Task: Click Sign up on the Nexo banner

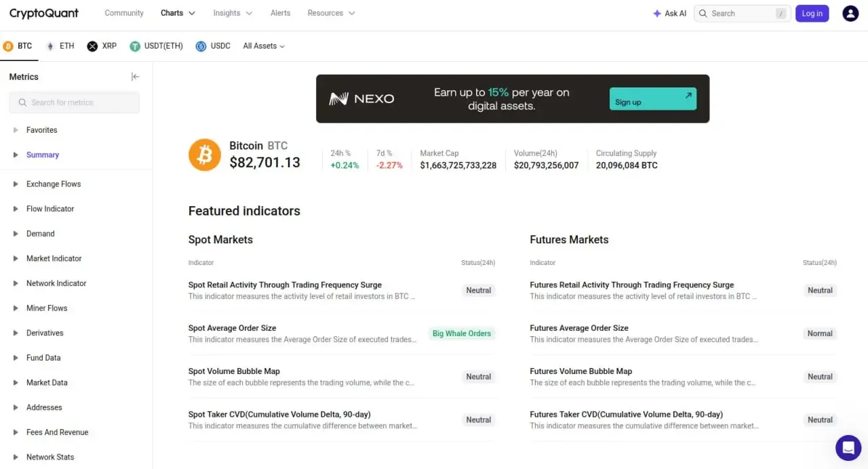Action: (652, 99)
